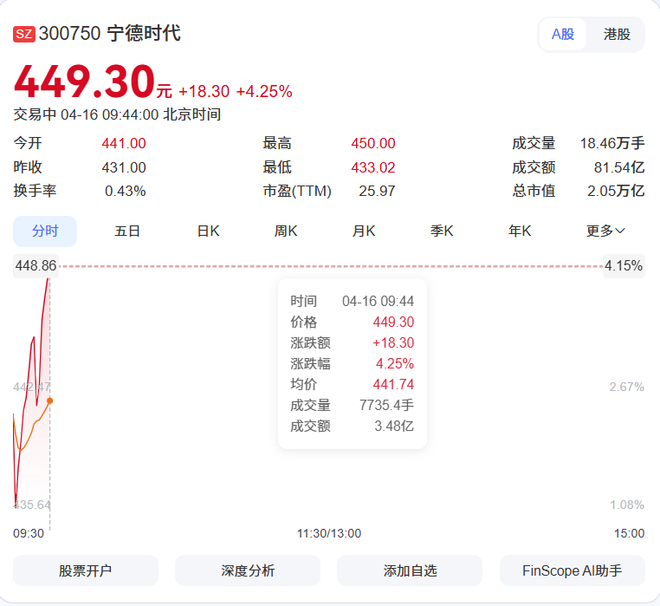Click the 09:30 time axis label
660x606 pixels.
[29, 534]
